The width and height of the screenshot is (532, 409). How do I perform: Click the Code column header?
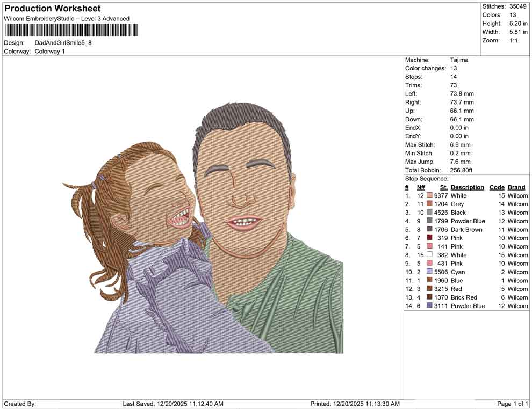pos(497,187)
